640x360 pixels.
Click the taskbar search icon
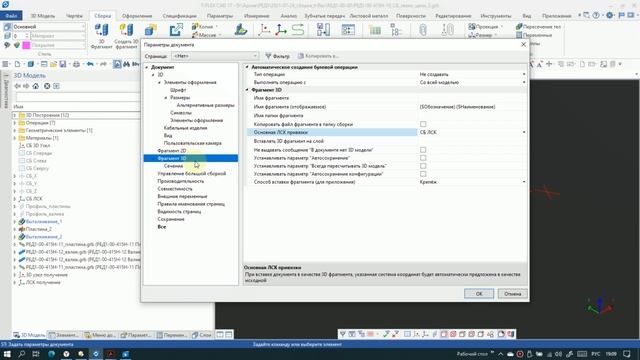[22, 354]
